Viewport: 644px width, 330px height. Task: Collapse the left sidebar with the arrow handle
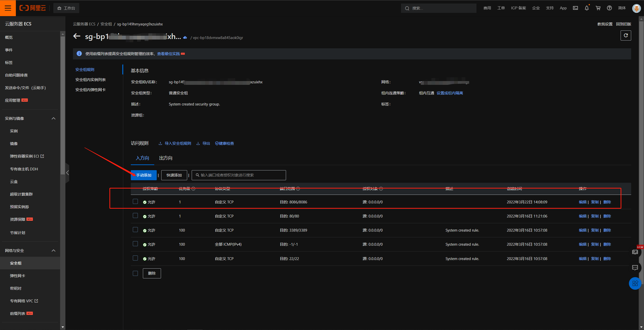pyautogui.click(x=67, y=173)
